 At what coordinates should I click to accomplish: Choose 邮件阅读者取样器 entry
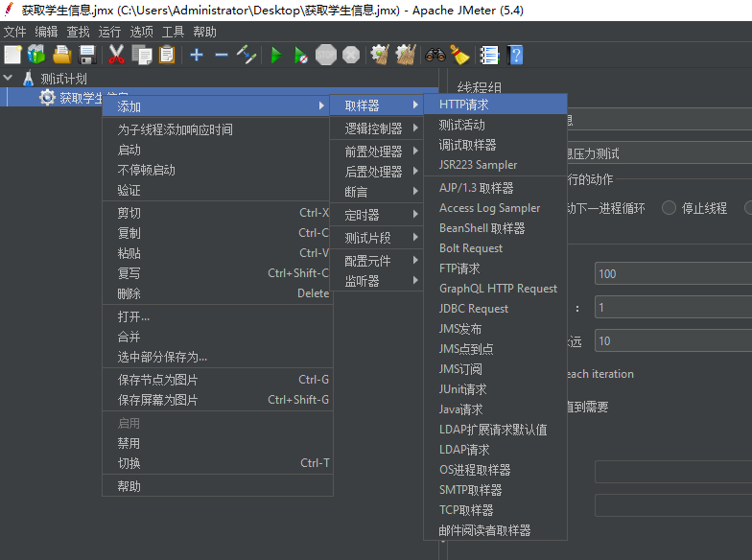pos(495,529)
